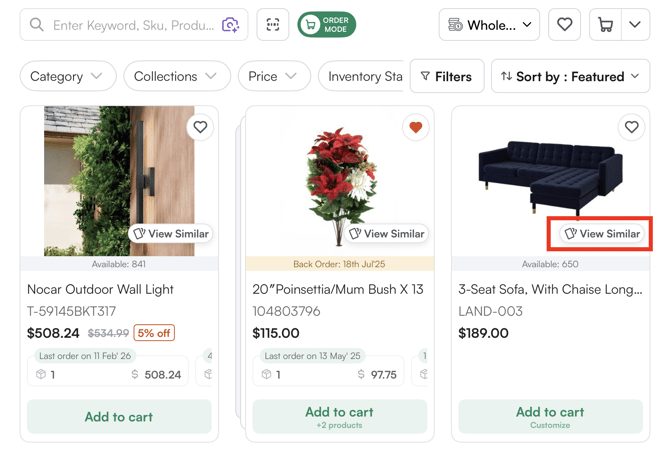Click View Similar on Poinsettia Bush
Screen dimensions: 670x452
point(387,234)
